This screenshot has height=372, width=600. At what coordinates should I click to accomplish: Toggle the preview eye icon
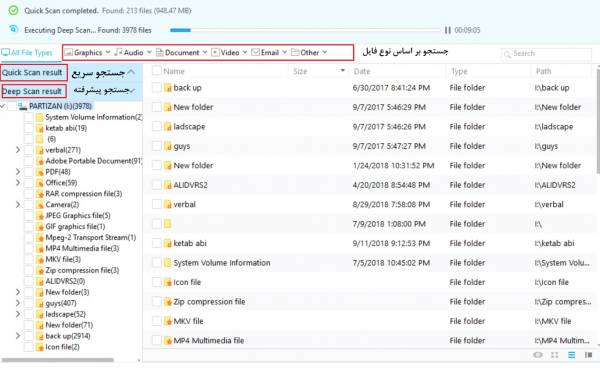(538, 355)
